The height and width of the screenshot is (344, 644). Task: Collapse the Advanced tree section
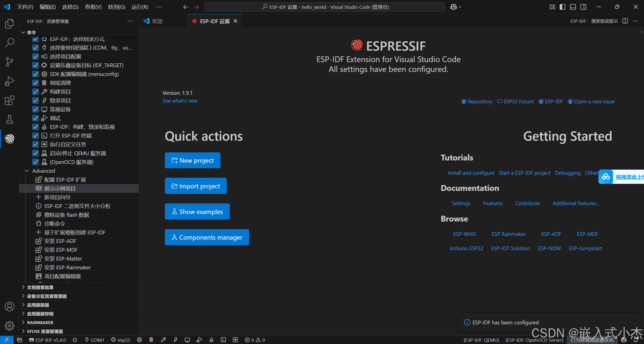point(27,171)
